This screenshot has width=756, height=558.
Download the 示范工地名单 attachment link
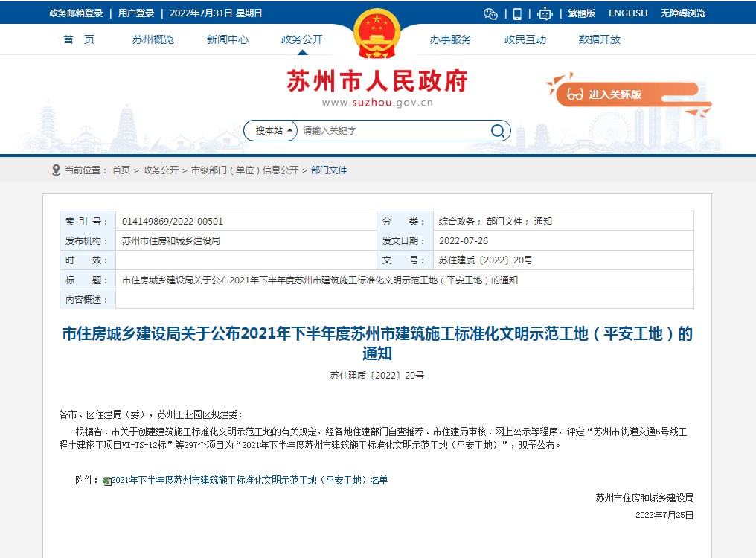pyautogui.click(x=249, y=481)
